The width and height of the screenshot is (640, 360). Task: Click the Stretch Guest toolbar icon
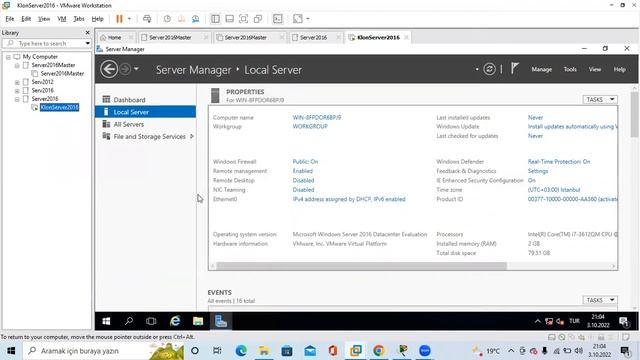tap(298, 19)
